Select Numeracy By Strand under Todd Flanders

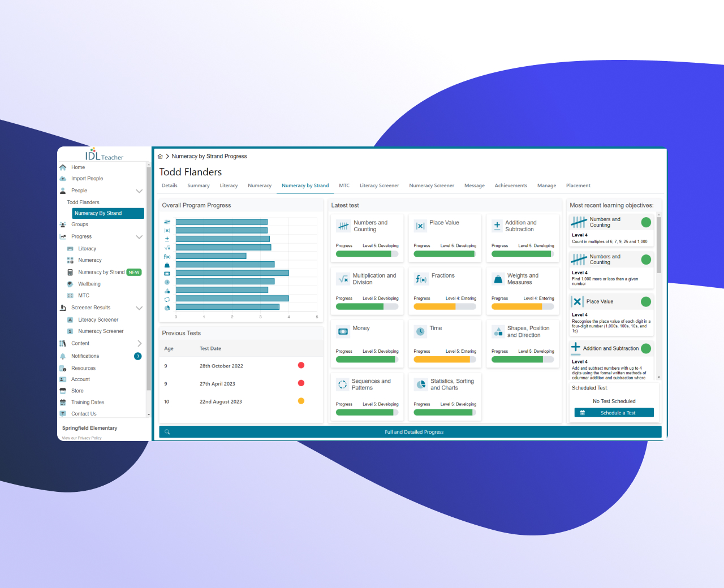tap(108, 213)
